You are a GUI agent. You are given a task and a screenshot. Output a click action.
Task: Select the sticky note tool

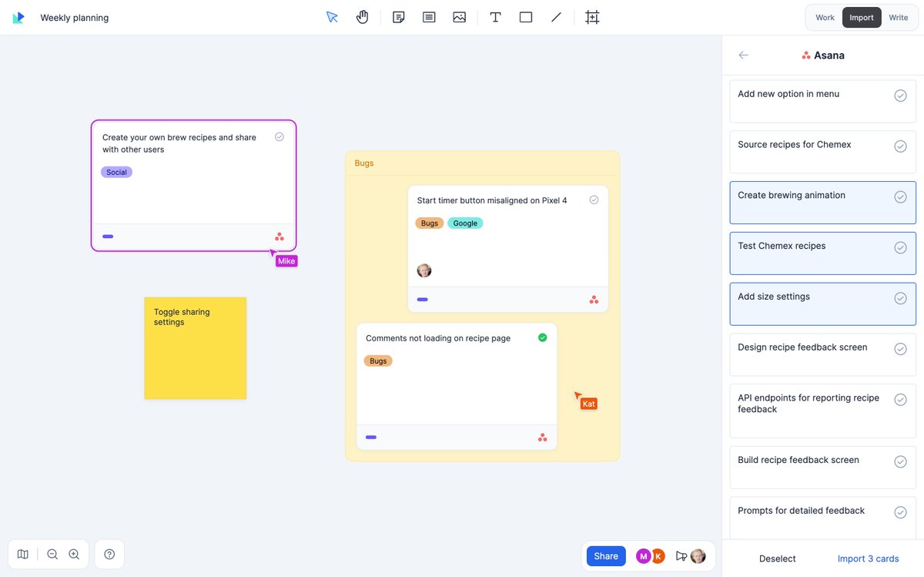pos(399,17)
